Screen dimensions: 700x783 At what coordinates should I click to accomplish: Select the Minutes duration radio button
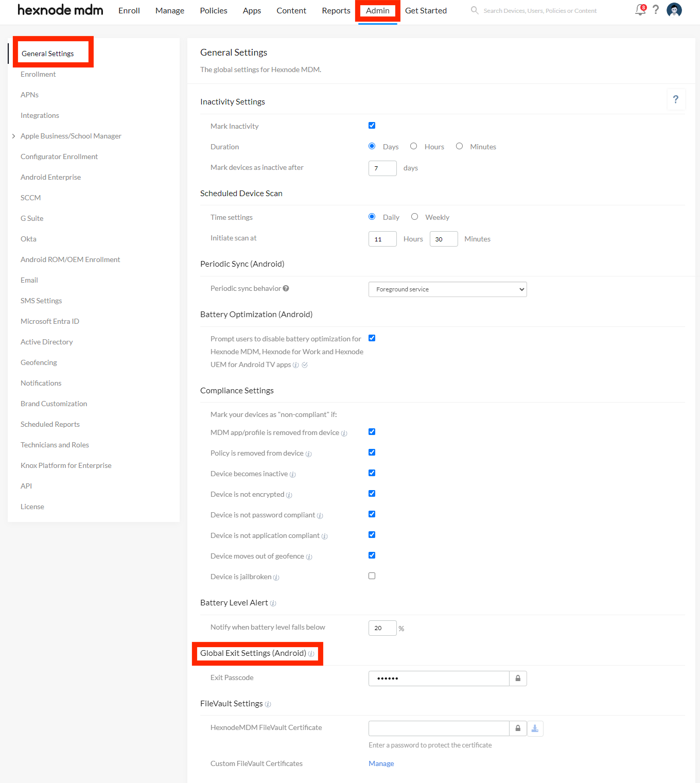[x=459, y=146]
